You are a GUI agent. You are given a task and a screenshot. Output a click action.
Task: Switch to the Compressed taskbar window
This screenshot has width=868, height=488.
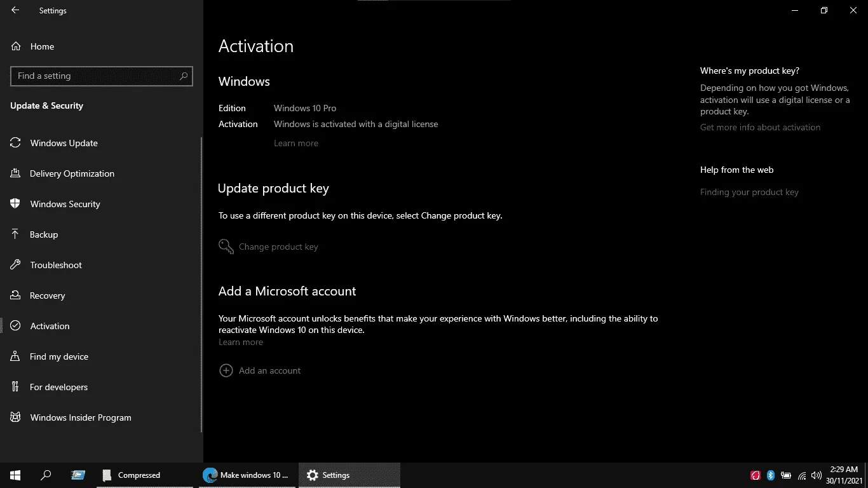[145, 475]
